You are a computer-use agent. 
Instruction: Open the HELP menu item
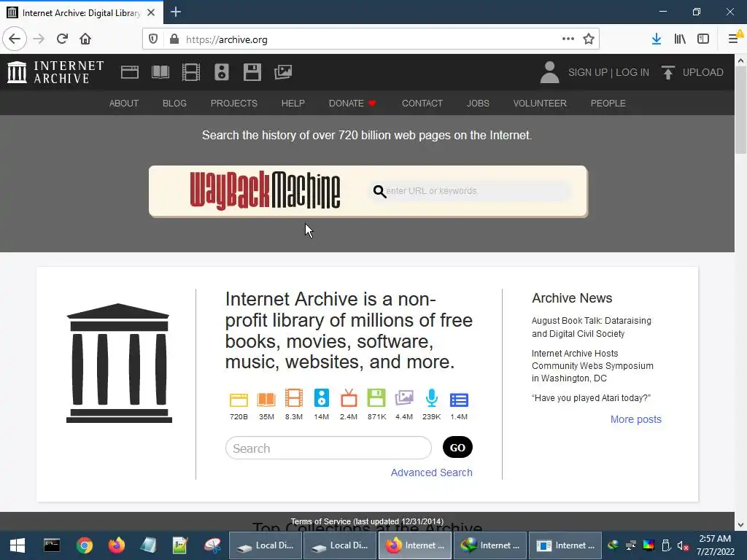pyautogui.click(x=293, y=104)
